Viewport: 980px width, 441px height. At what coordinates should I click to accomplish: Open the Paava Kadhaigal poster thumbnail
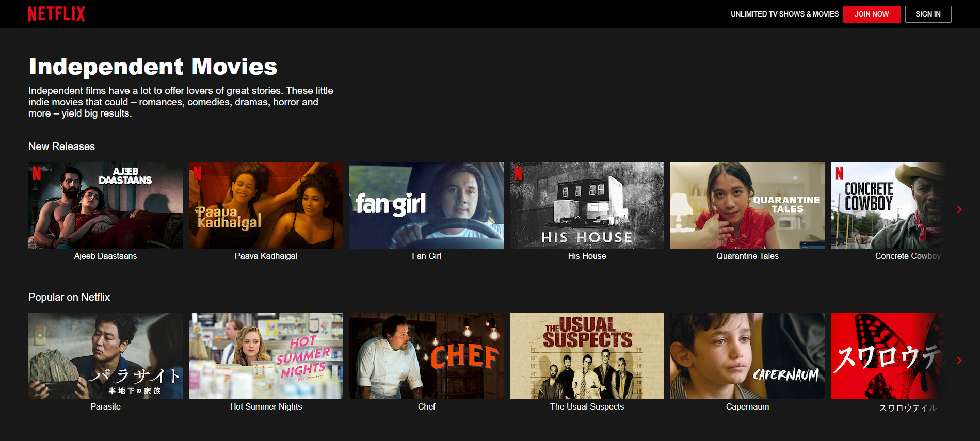[x=266, y=205]
